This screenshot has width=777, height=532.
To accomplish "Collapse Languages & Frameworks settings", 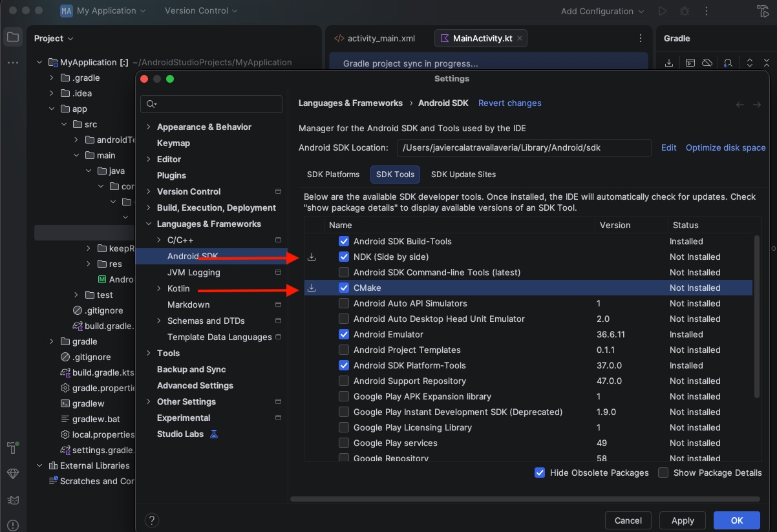I will point(149,224).
